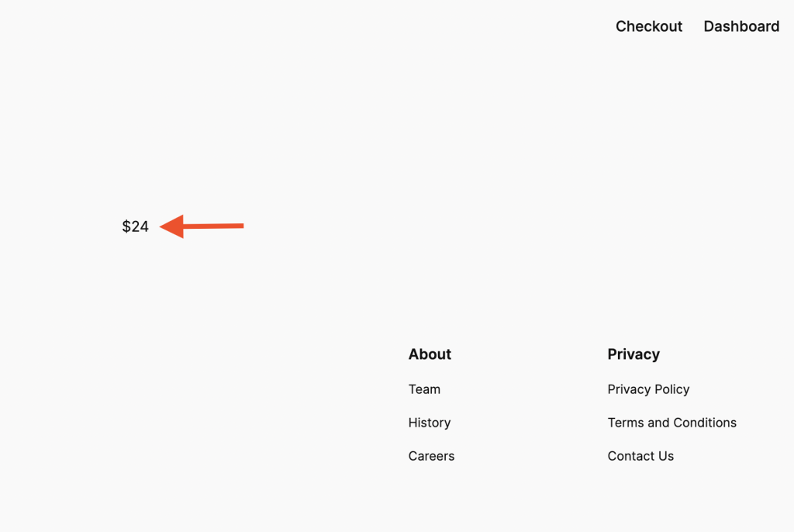
Task: Open the Checkout page
Action: click(x=649, y=26)
